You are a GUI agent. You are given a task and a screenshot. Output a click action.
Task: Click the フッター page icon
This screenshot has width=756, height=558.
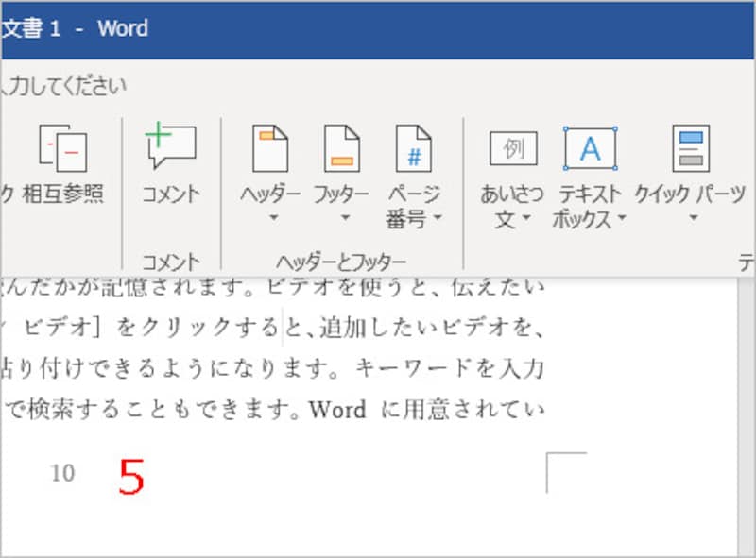click(x=341, y=148)
